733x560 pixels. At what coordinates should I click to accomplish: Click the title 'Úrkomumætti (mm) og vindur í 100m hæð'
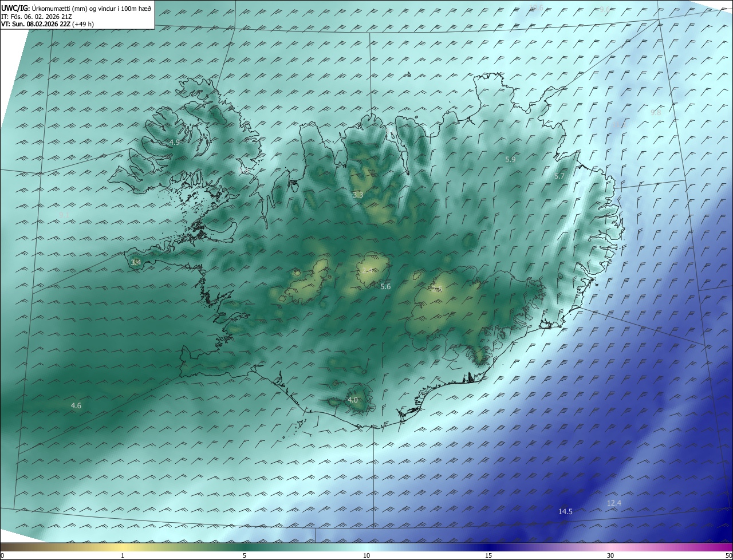coord(92,8)
